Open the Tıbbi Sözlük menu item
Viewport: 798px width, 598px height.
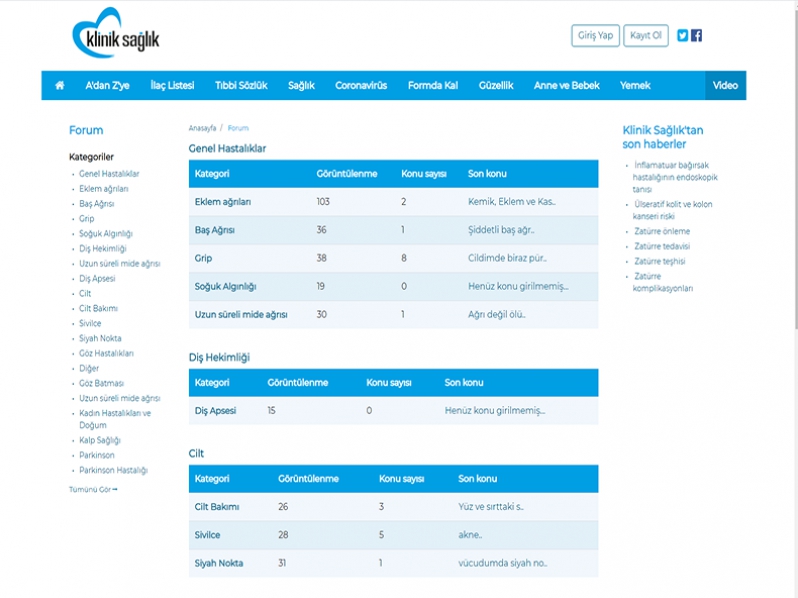[x=241, y=86]
